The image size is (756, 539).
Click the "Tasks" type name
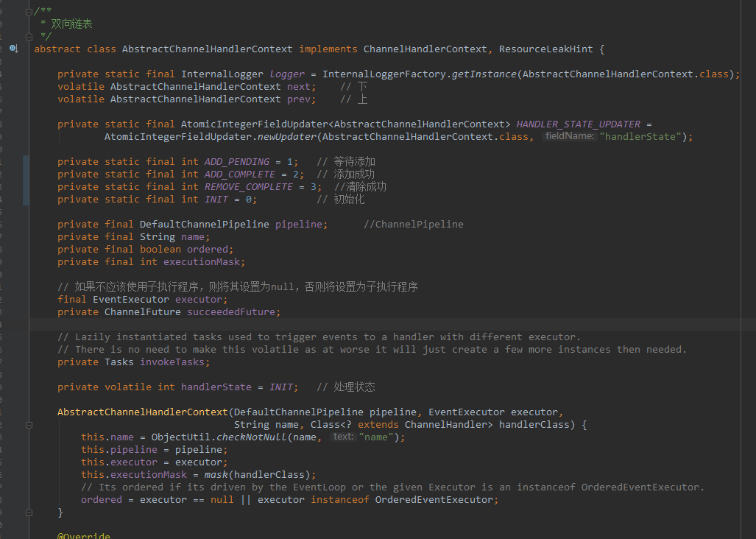[x=119, y=362]
